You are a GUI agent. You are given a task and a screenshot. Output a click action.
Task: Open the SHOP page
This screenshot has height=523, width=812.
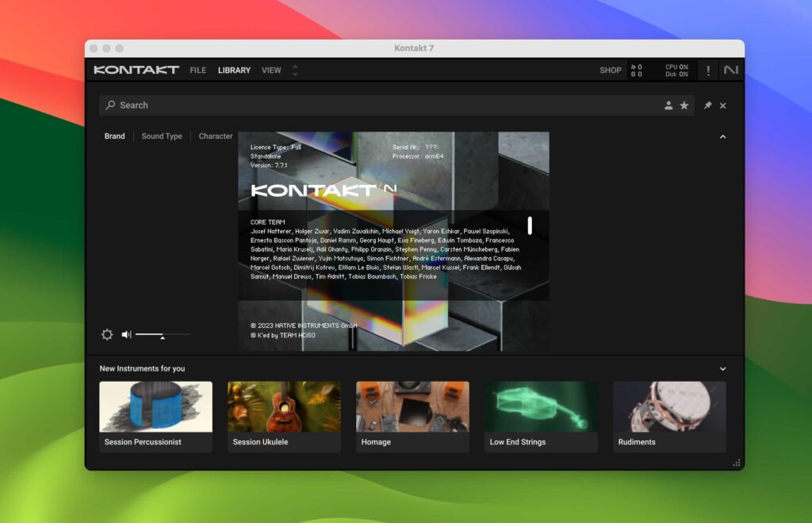click(x=610, y=70)
